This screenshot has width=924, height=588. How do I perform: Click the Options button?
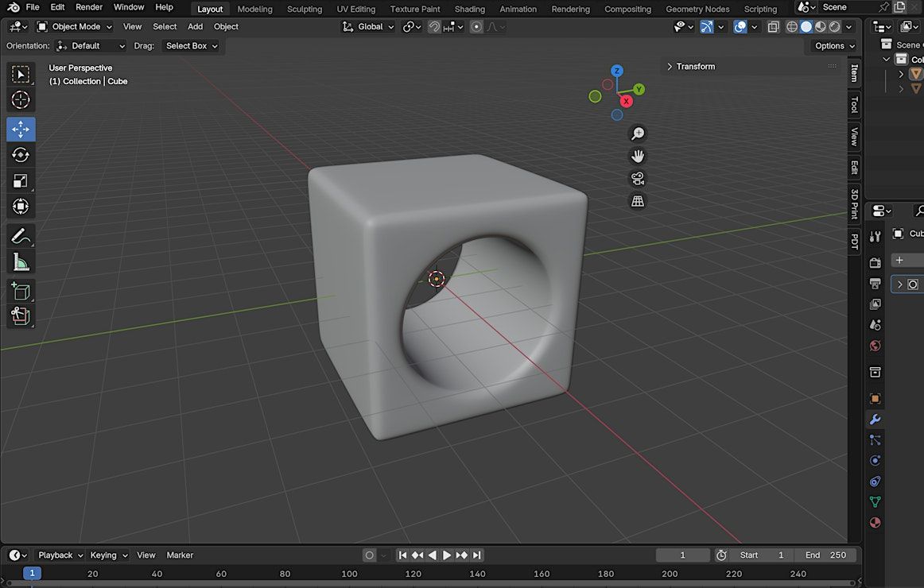point(833,46)
